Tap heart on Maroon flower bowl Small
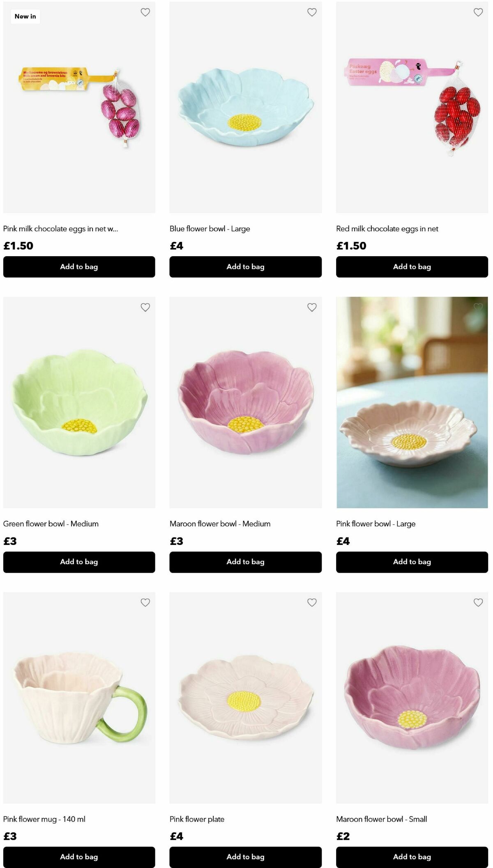493x868 pixels. (x=478, y=602)
